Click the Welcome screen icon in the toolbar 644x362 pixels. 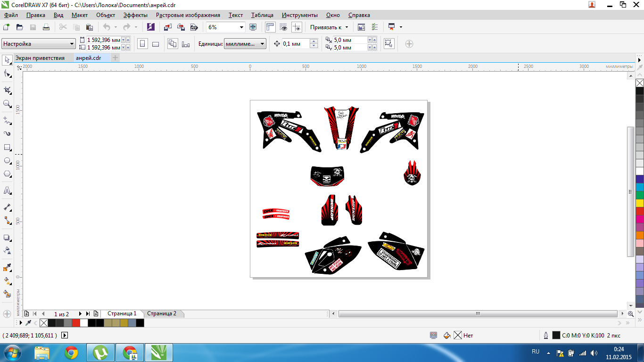coord(362,27)
